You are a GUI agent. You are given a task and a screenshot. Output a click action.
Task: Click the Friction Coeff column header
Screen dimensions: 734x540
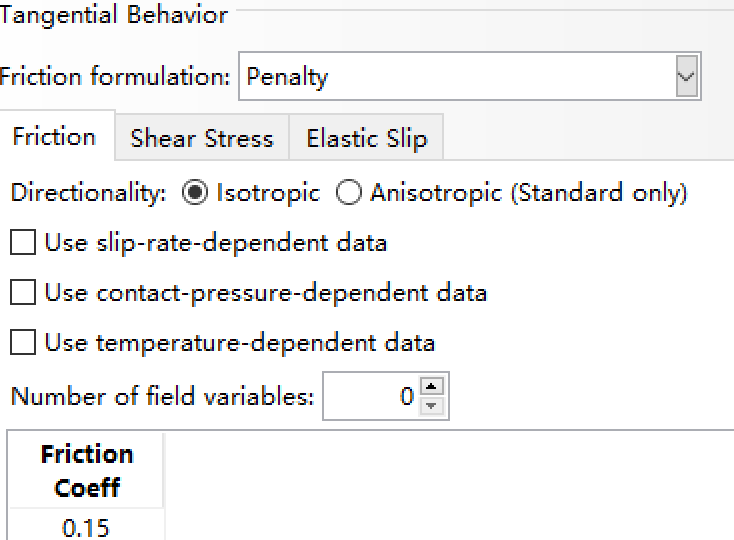[86, 470]
